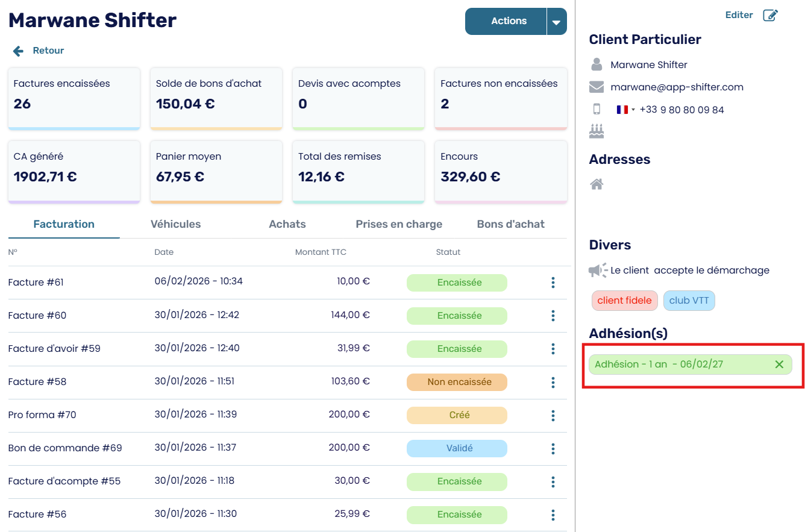
Task: Click the Facture d'avoir #59 row label
Action: point(54,349)
